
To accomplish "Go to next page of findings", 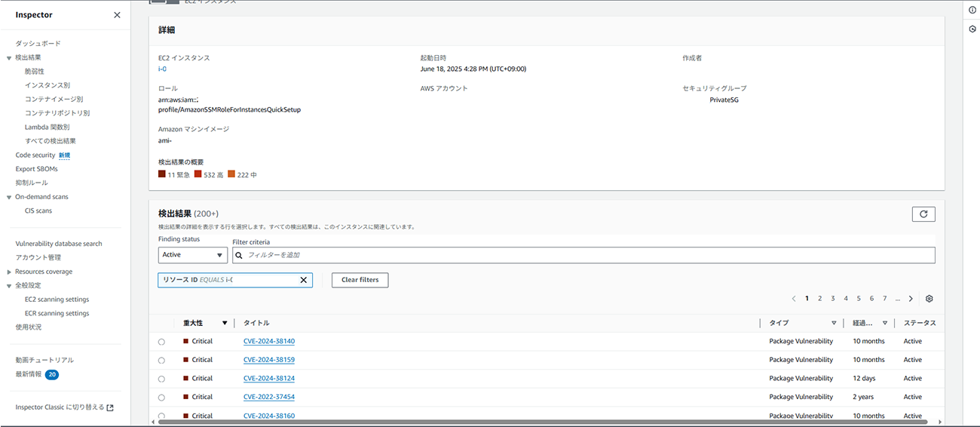I will click(911, 299).
